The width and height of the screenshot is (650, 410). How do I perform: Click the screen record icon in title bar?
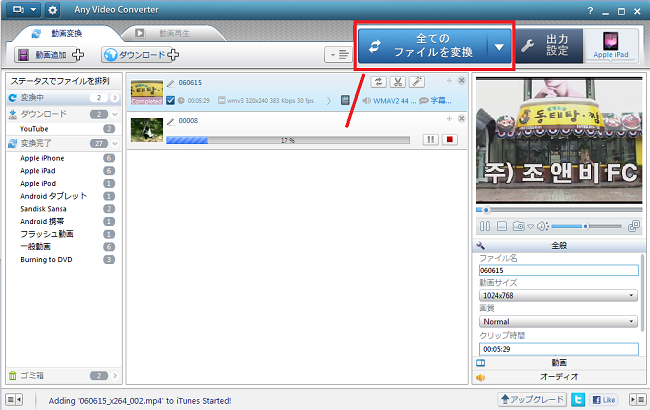(x=18, y=10)
